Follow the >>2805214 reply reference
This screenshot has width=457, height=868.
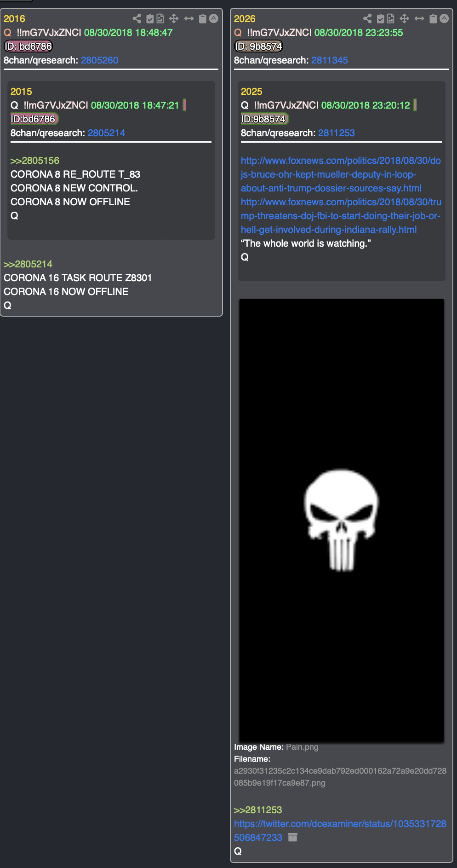[28, 264]
